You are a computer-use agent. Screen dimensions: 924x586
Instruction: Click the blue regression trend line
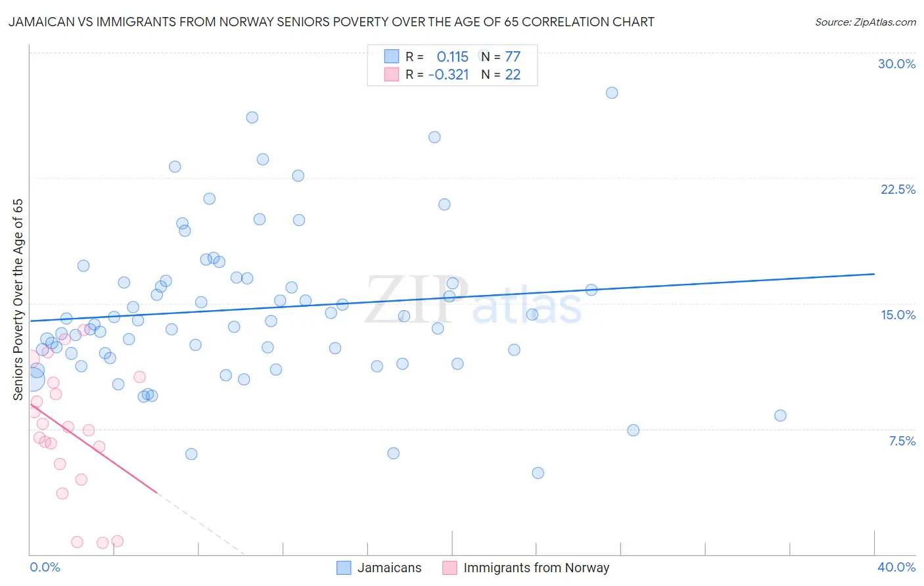[451, 297]
